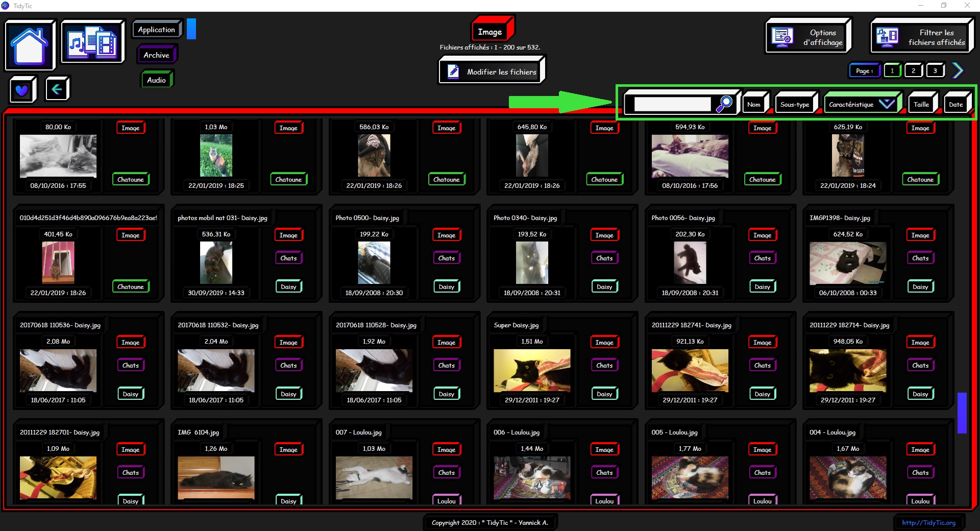Open favorites with the heart icon
The width and height of the screenshot is (980, 531).
point(22,90)
